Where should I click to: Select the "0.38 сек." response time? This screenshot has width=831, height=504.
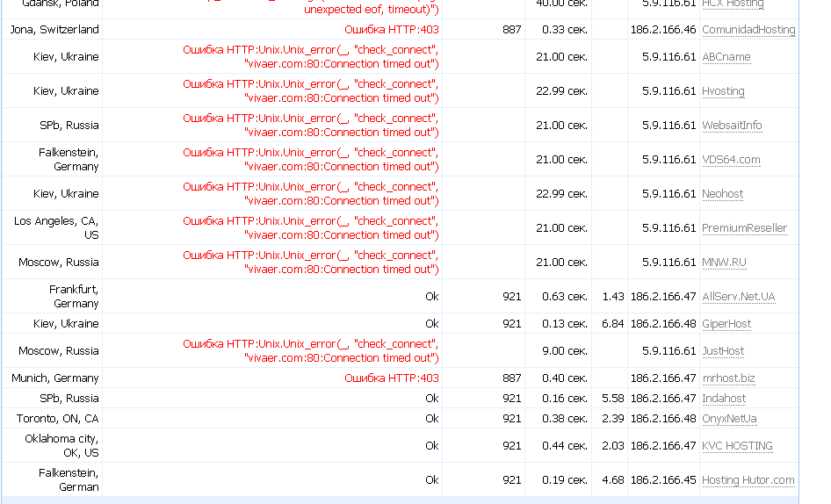(x=565, y=419)
